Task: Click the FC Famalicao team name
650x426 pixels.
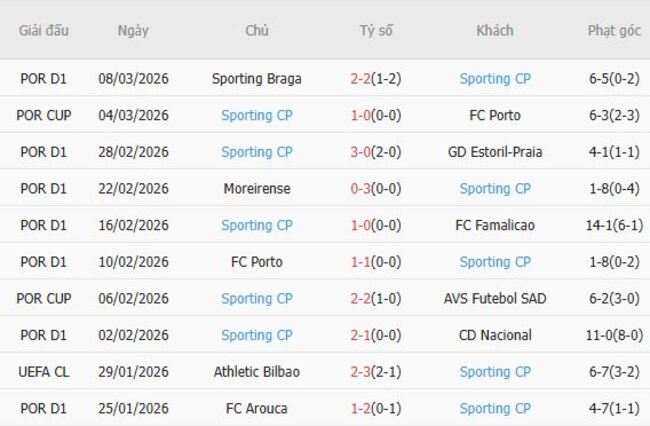Action: coord(495,225)
